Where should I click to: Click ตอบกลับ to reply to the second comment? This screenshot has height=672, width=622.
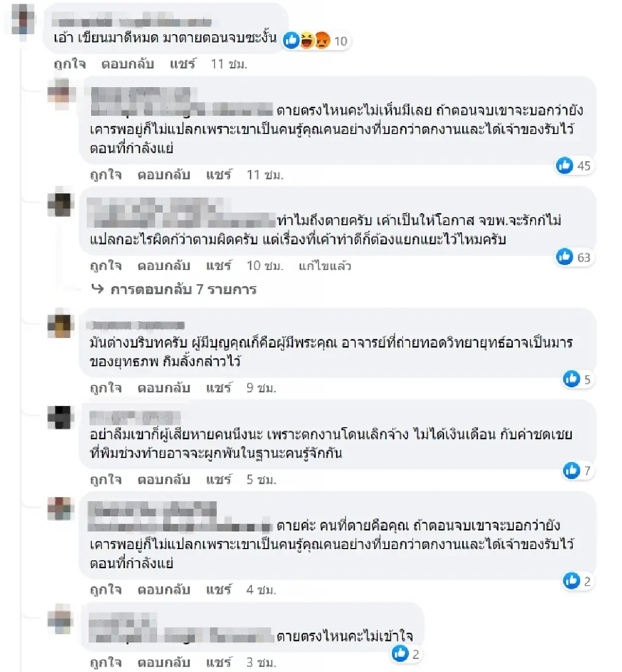163,175
